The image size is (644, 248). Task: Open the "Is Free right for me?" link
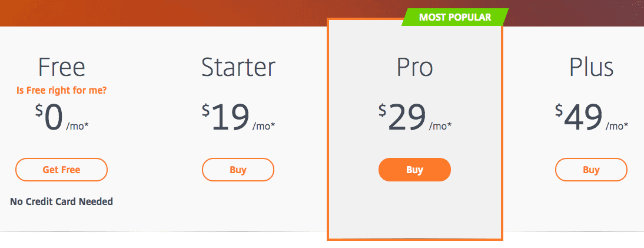click(62, 90)
